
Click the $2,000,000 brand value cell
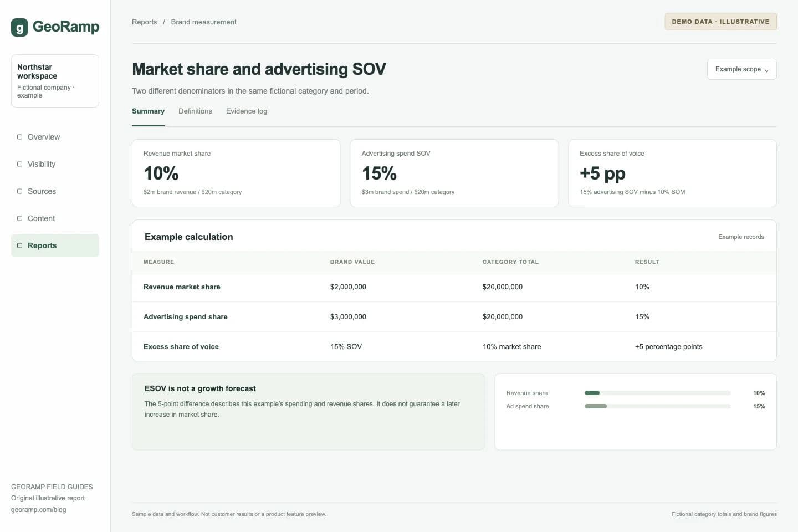348,287
